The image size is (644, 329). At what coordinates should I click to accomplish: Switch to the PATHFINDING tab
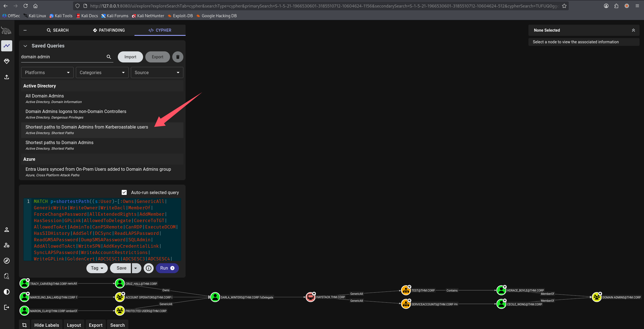coord(109,30)
